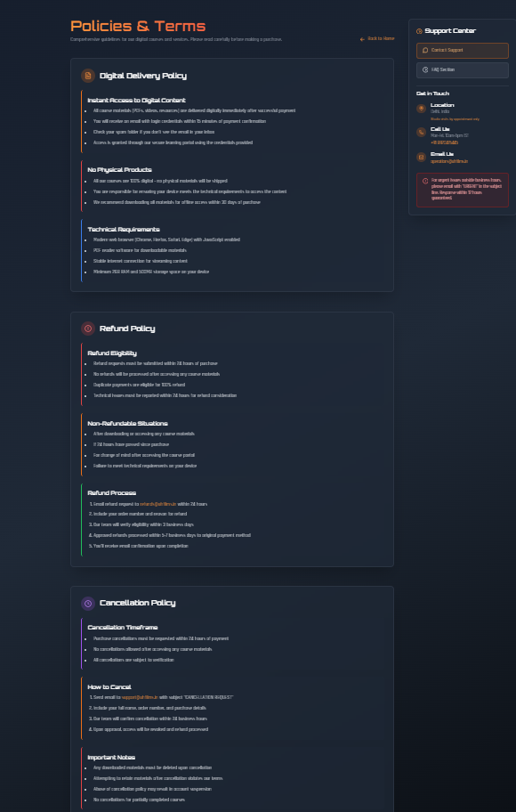Screen dimensions: 516x812
Task: Click the Location pin icon
Action: (x=422, y=109)
